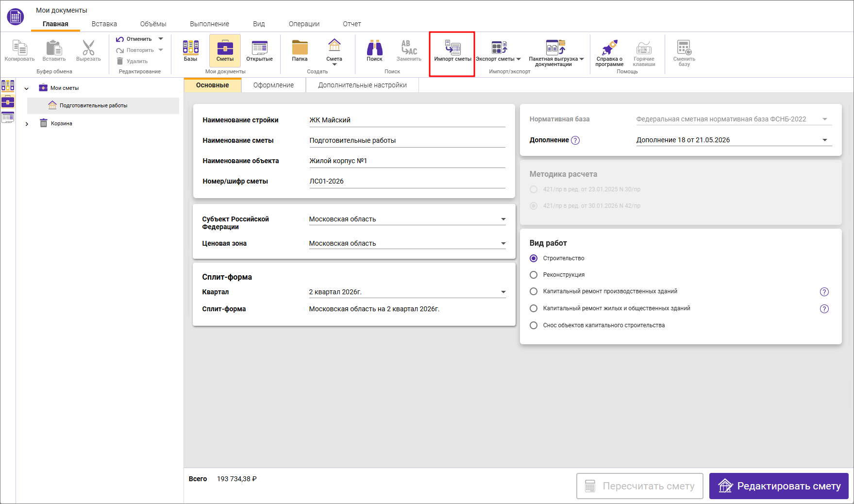
Task: Expand the Экспорт сметы dropdown
Action: coord(519,59)
